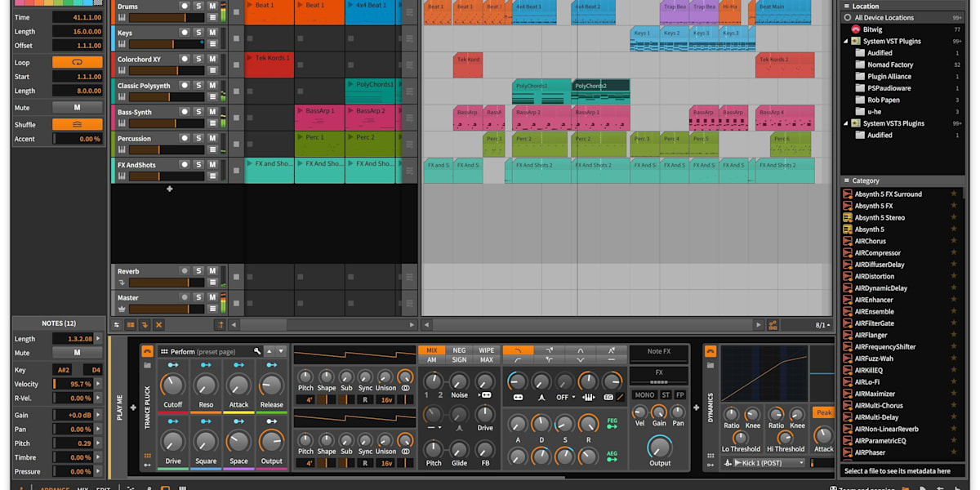Click the follow playback icon beside launcher scrollbar
The height and width of the screenshot is (490, 980).
pos(220,324)
